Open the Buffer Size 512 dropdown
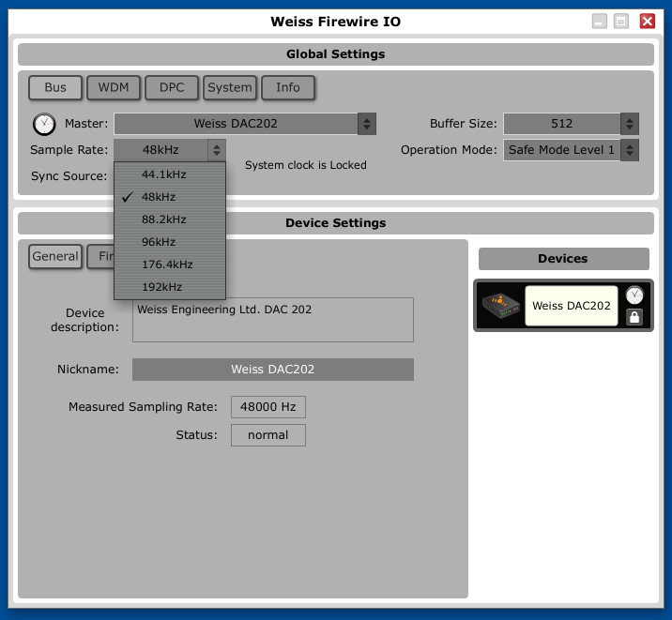672x620 pixels. pyautogui.click(x=572, y=124)
